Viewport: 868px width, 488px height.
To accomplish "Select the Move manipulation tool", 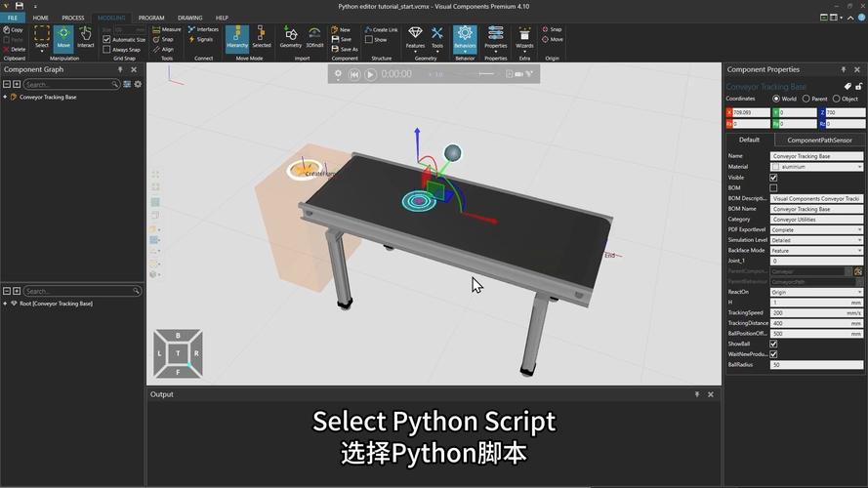I will [x=63, y=38].
